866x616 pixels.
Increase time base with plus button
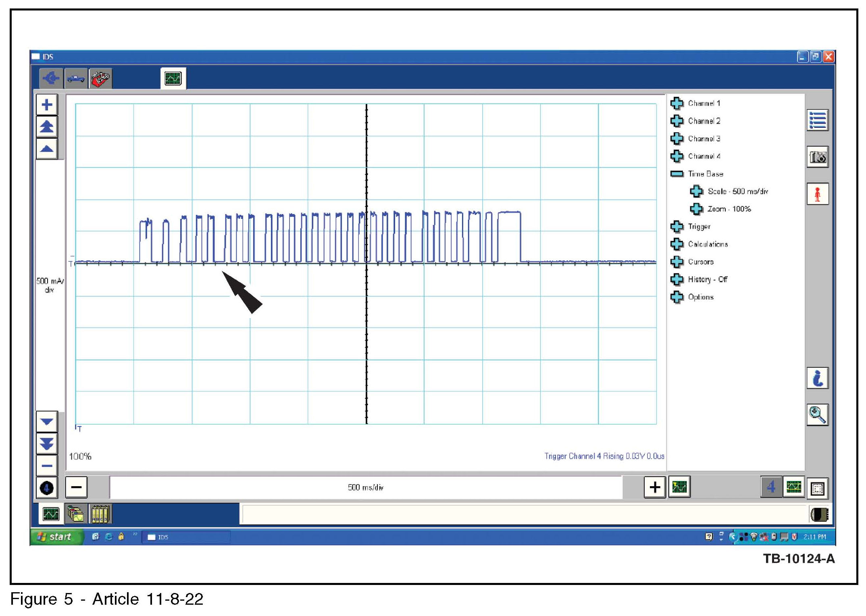pos(654,487)
